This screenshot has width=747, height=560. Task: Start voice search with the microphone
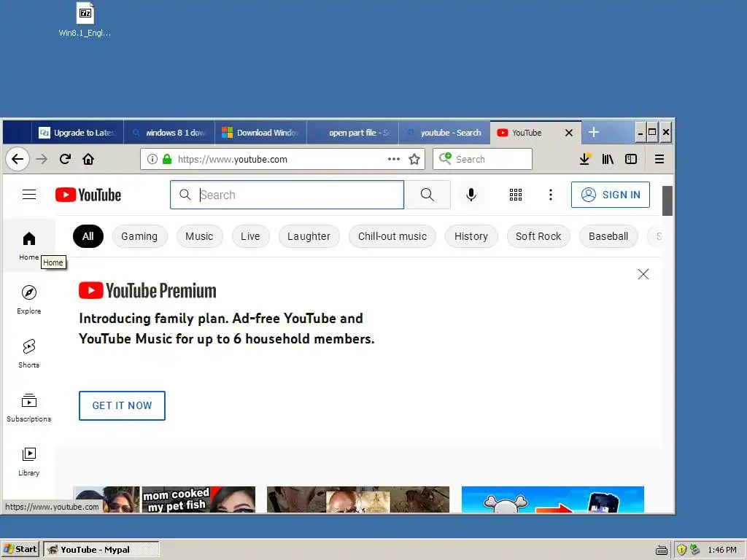471,195
